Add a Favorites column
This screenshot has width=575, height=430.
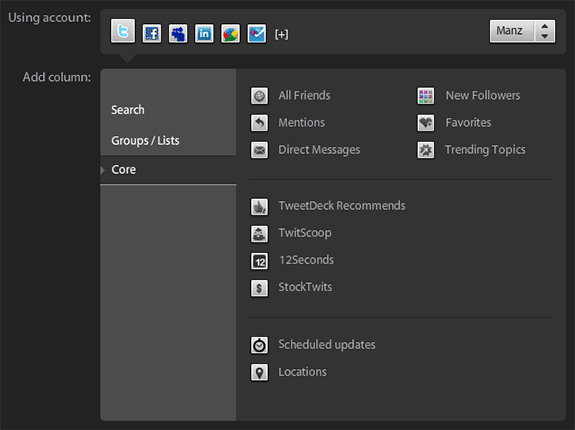point(468,123)
